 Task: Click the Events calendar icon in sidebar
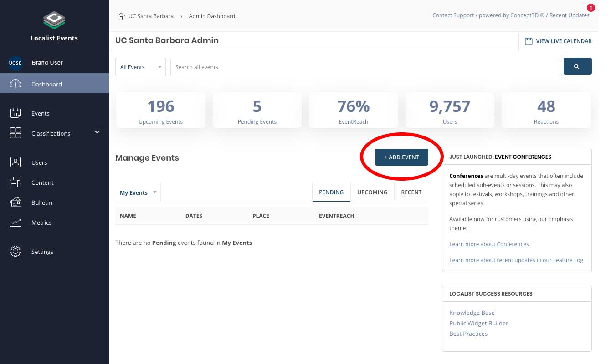point(15,113)
